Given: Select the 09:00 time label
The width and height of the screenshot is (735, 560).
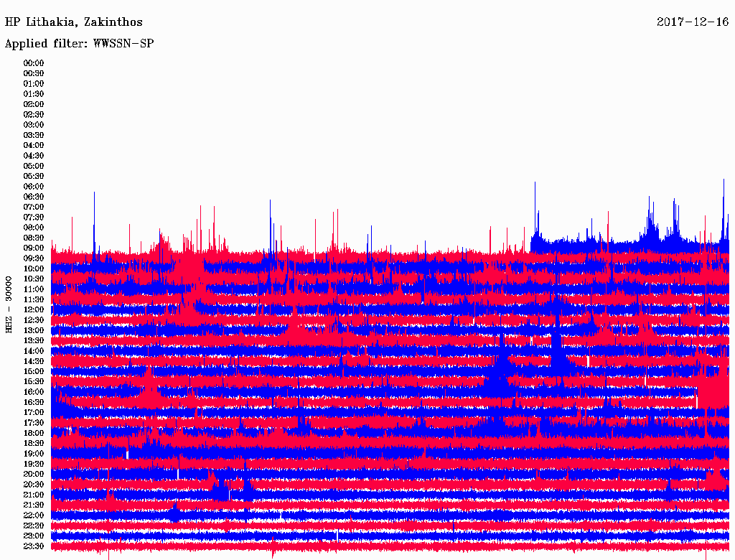Looking at the screenshot, I should [34, 248].
